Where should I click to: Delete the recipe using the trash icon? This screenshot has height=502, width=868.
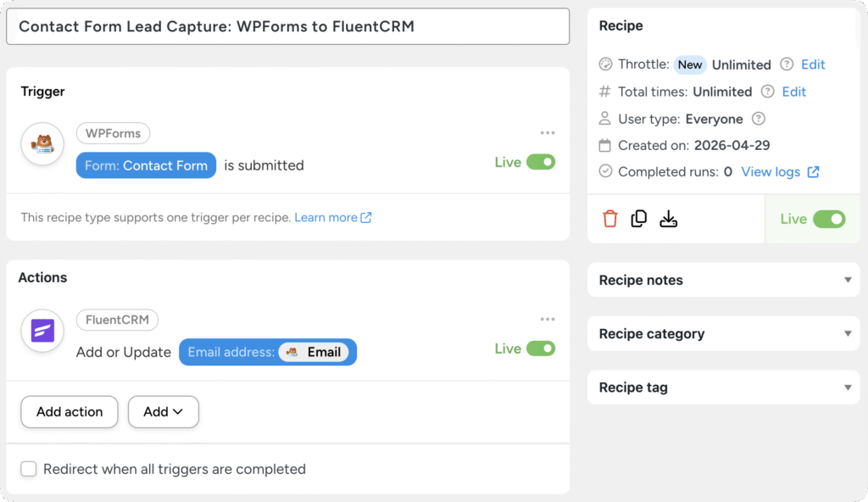click(x=610, y=218)
